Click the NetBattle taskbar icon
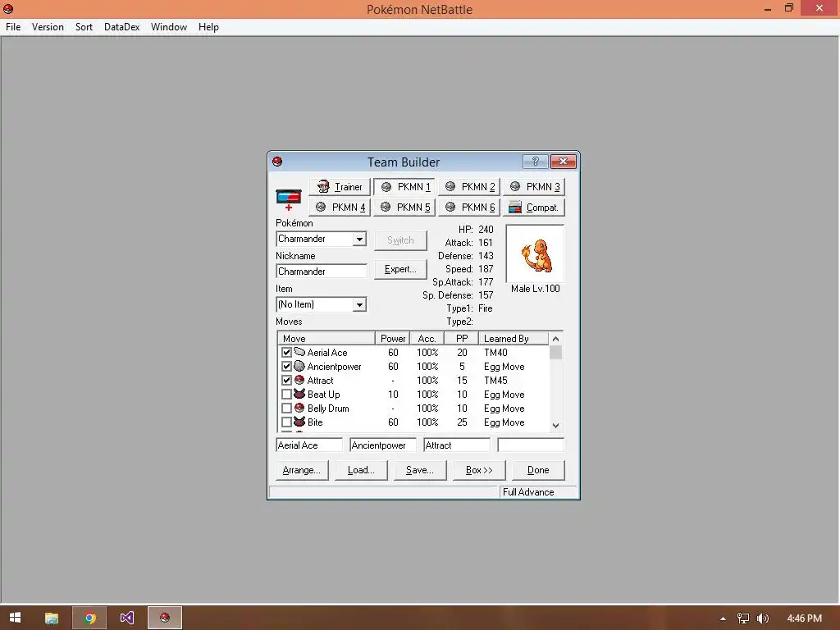 pyautogui.click(x=164, y=618)
